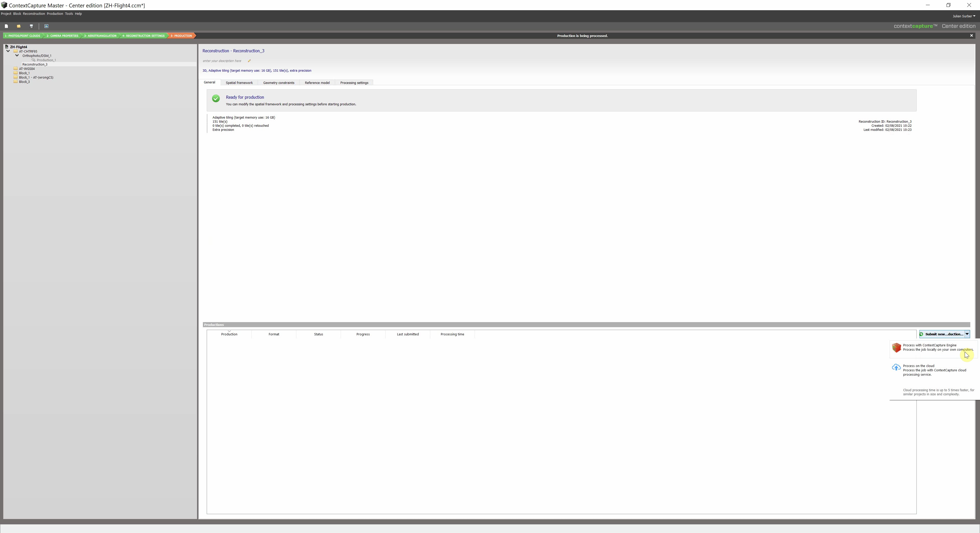Screen dimensions: 980x533
Task: Sort by the Progress column header
Action: coord(363,334)
